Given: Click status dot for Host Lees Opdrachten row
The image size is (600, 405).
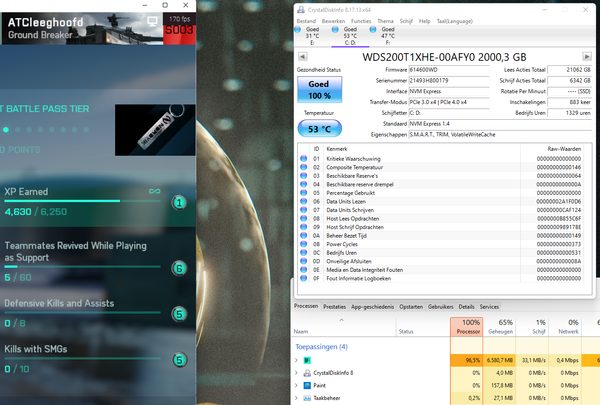Looking at the screenshot, I should point(303,218).
